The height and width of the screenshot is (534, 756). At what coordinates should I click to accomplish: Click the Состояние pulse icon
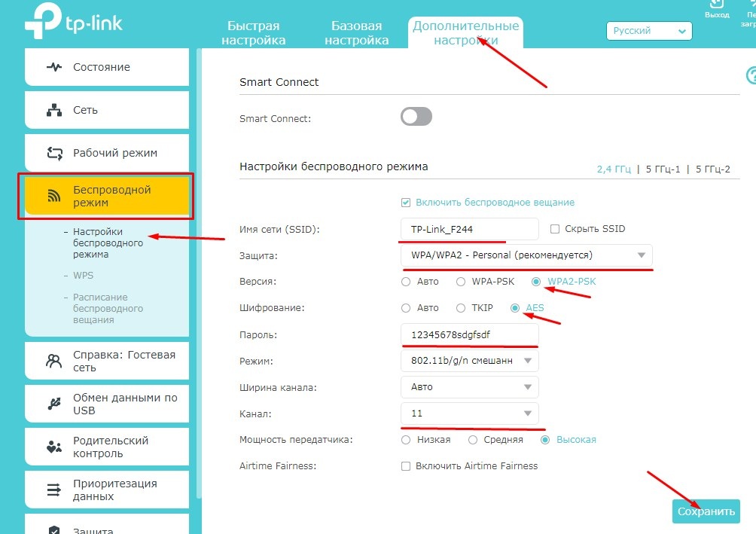click(x=54, y=67)
